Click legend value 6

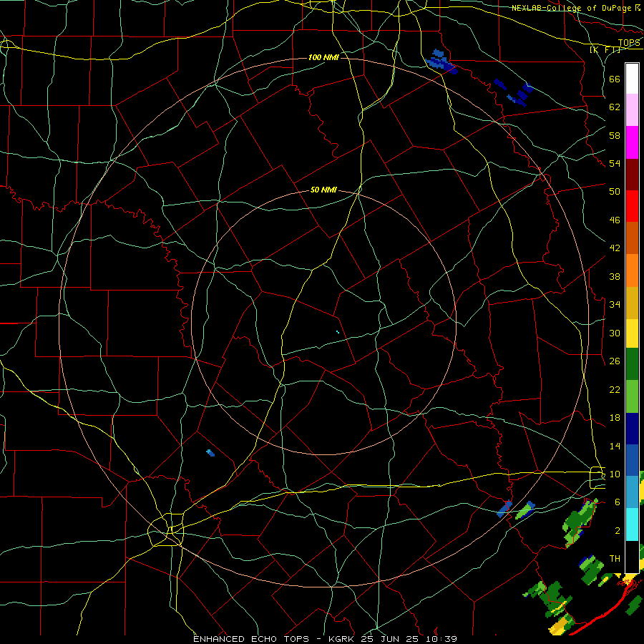[x=618, y=502]
